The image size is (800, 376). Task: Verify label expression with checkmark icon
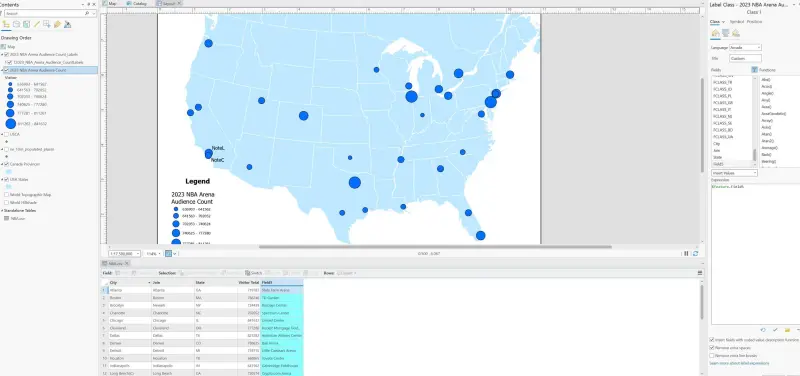(775, 330)
